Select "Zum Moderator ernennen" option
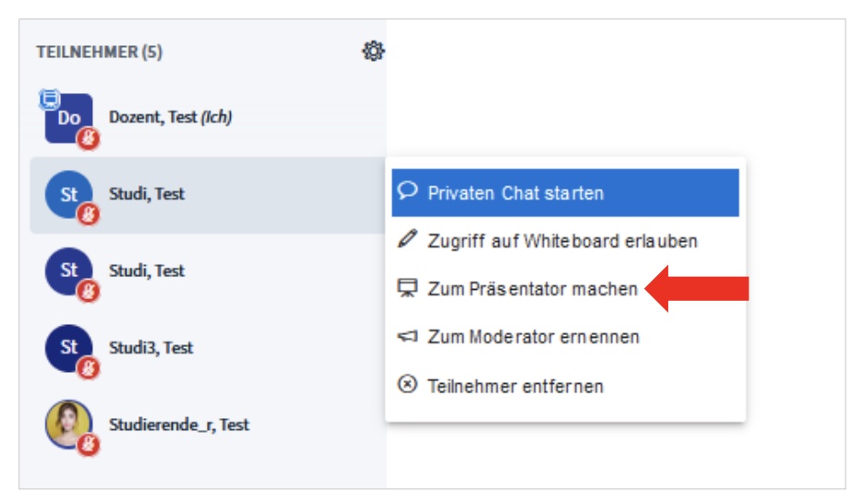This screenshot has width=864, height=504. point(534,337)
